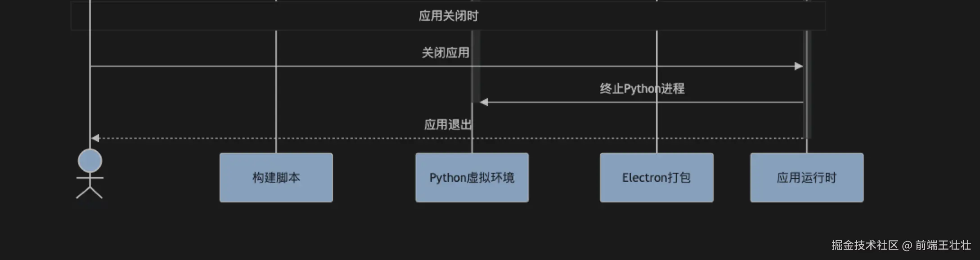Click the 终止Python进程 message label
The width and height of the screenshot is (980, 260).
click(x=642, y=89)
